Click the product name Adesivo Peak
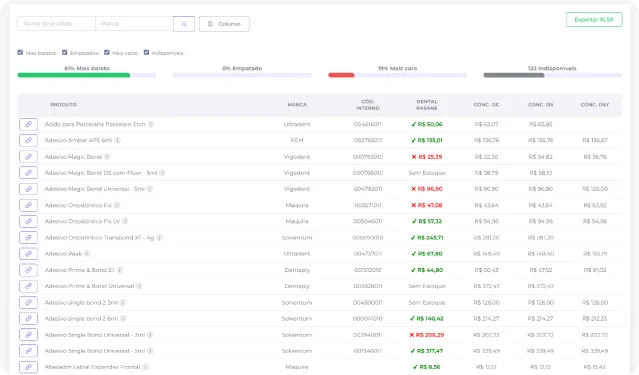Viewport: 639px width, 375px height. coord(64,254)
